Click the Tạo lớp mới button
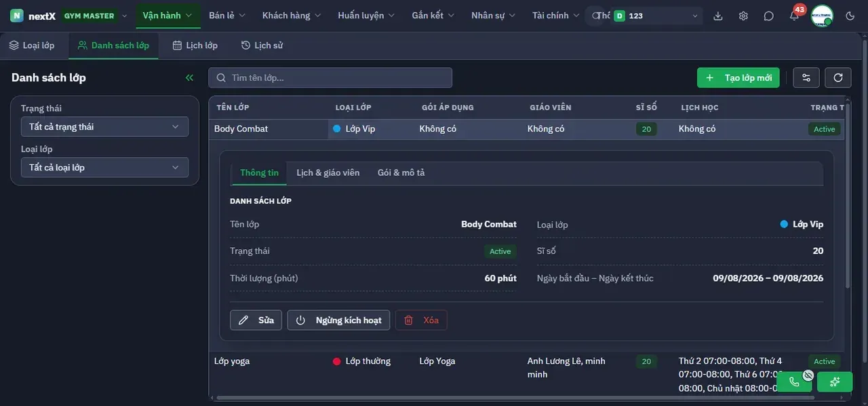The width and height of the screenshot is (868, 406). click(x=738, y=77)
